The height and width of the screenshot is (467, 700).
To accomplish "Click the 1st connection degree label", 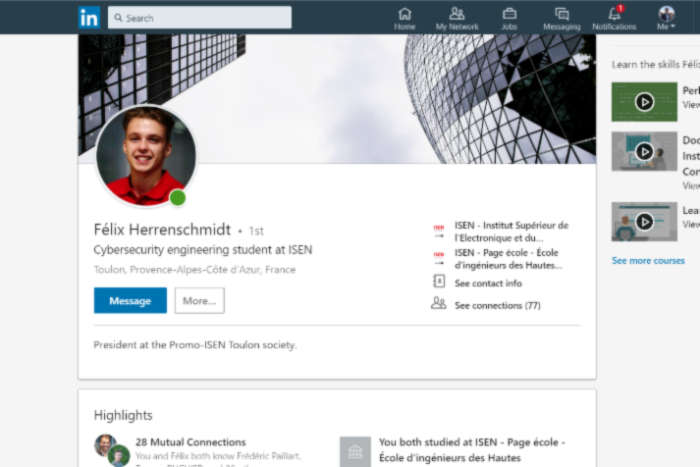I will pyautogui.click(x=256, y=231).
